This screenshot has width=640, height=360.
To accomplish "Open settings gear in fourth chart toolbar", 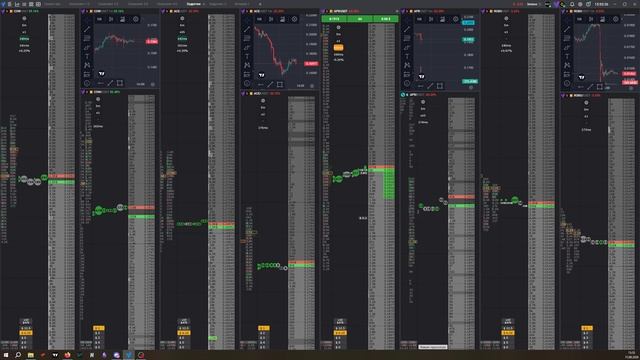I will pos(616,19).
